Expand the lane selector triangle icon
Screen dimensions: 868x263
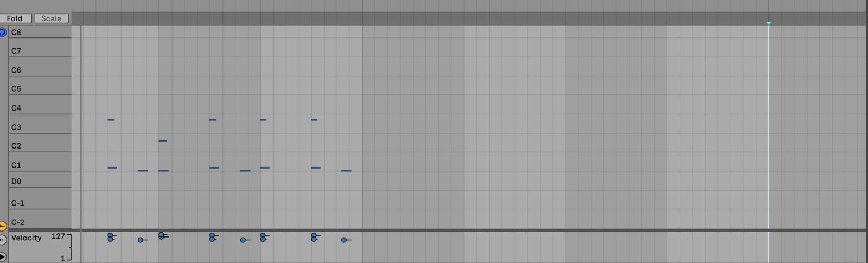[3, 256]
